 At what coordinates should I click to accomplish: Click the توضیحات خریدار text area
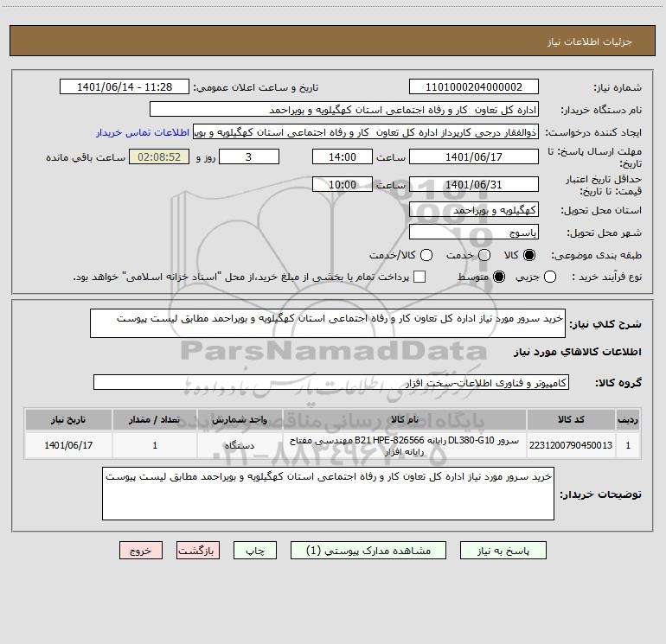(x=328, y=494)
